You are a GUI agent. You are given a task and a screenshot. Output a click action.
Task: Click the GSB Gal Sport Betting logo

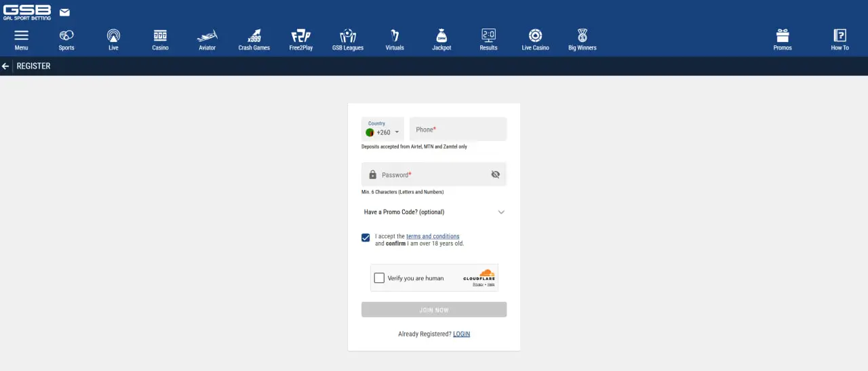(27, 12)
